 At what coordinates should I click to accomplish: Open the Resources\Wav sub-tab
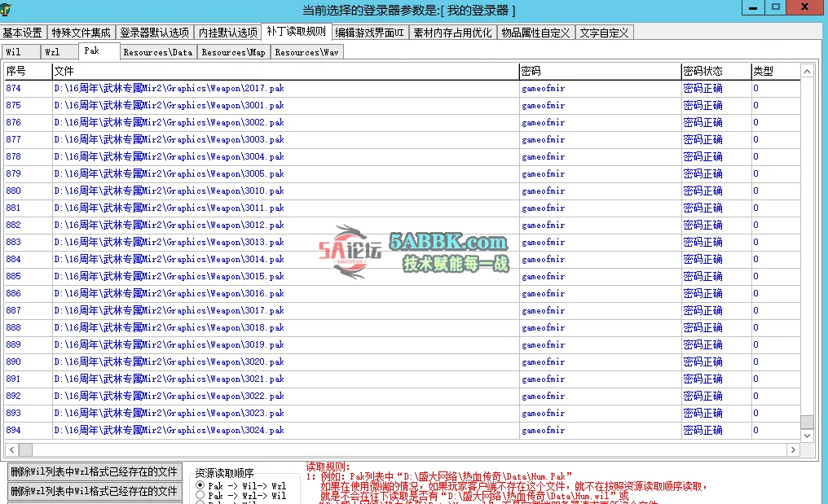coord(306,52)
